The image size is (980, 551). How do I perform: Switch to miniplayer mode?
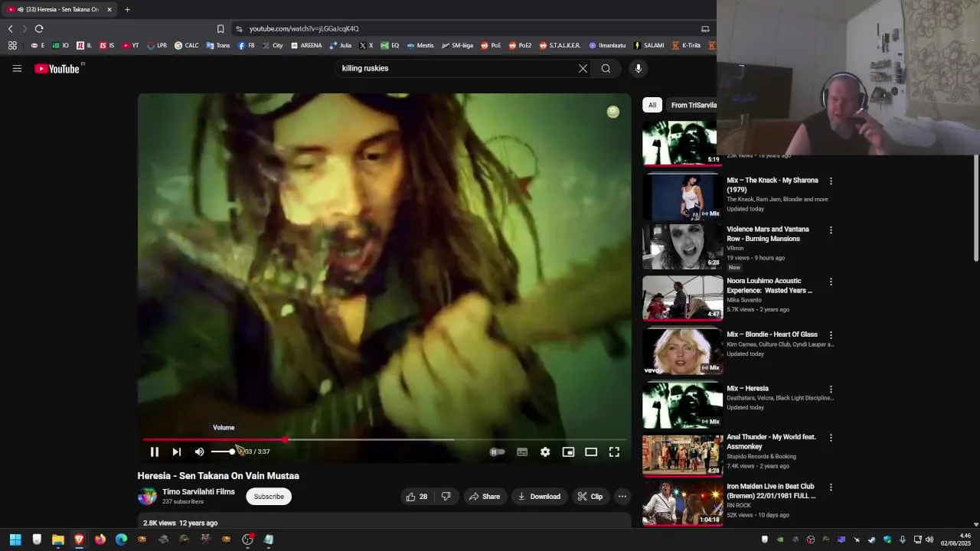pos(568,452)
